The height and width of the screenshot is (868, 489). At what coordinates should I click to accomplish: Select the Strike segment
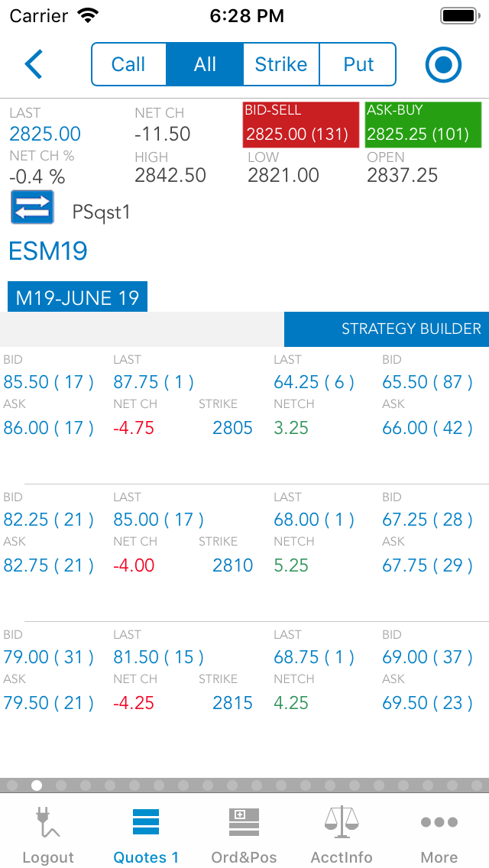281,64
